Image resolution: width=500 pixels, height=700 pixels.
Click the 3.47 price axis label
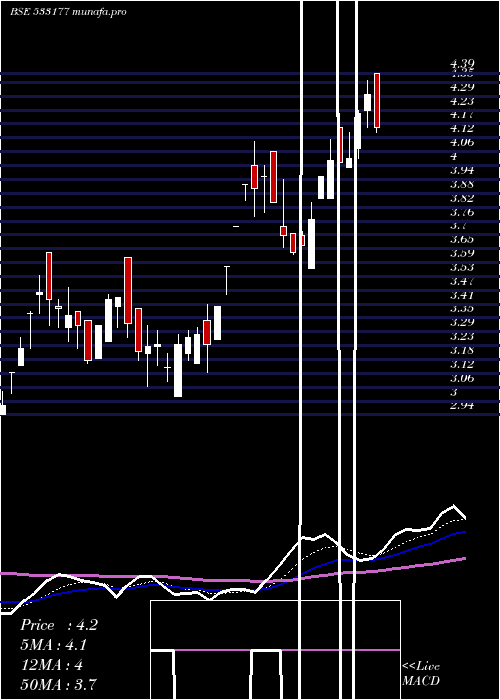click(462, 281)
